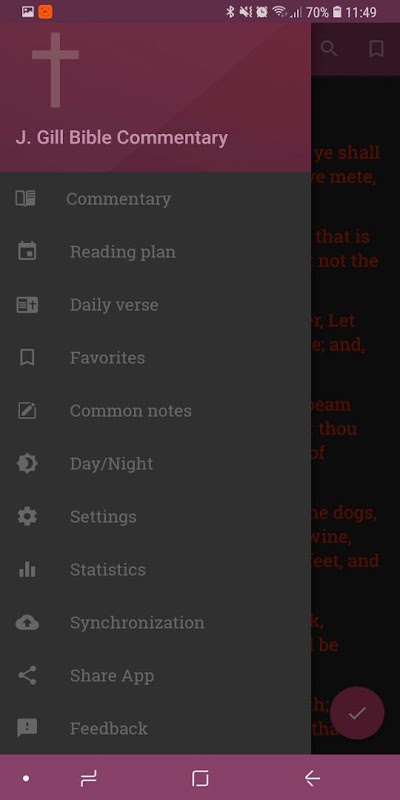The height and width of the screenshot is (800, 400).
Task: Open the Commentary book icon
Action: (26, 198)
